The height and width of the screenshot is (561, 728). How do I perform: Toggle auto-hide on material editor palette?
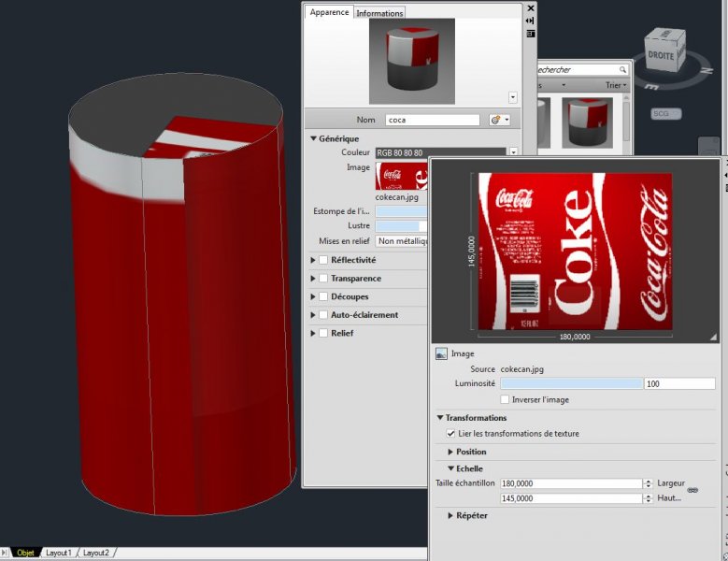[x=530, y=21]
